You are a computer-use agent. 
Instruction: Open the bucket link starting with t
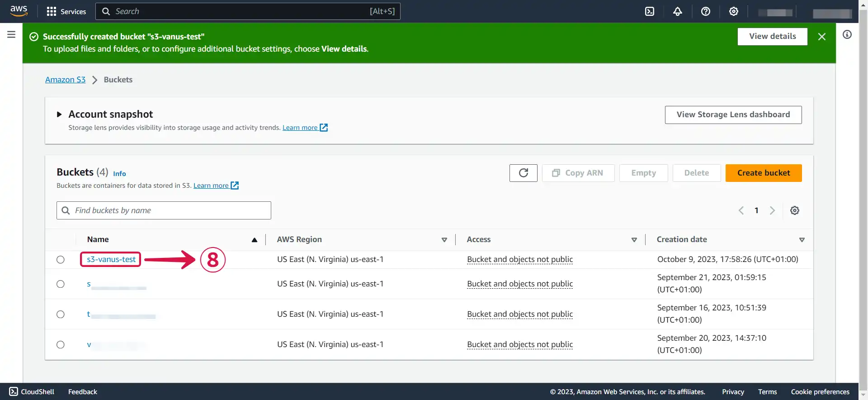click(x=121, y=314)
